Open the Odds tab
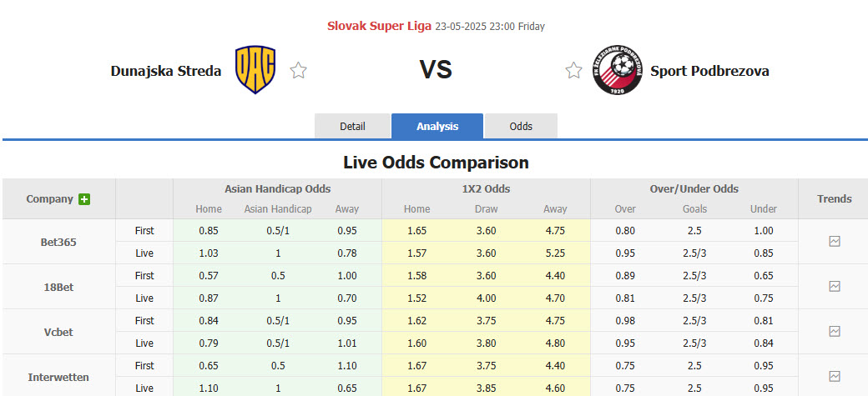 click(521, 127)
